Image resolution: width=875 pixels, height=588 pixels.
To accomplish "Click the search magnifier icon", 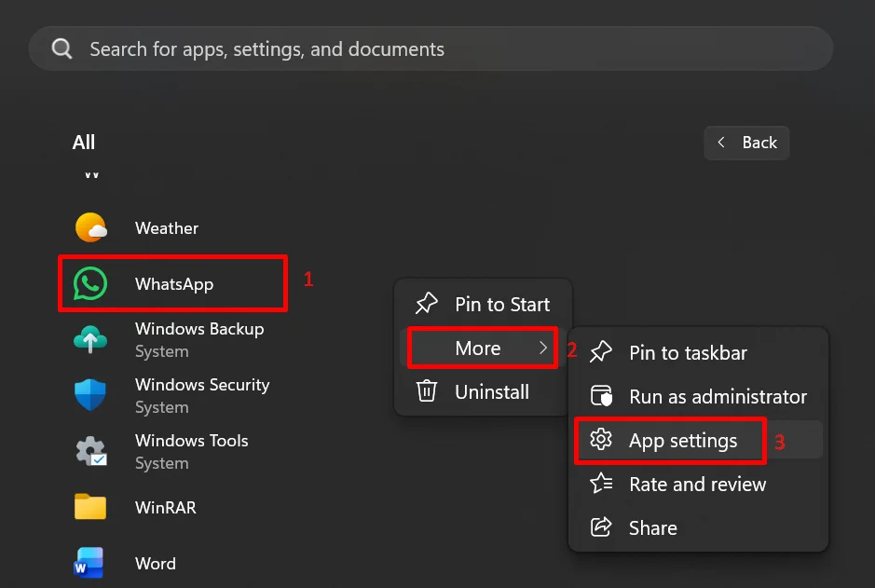I will [x=62, y=48].
